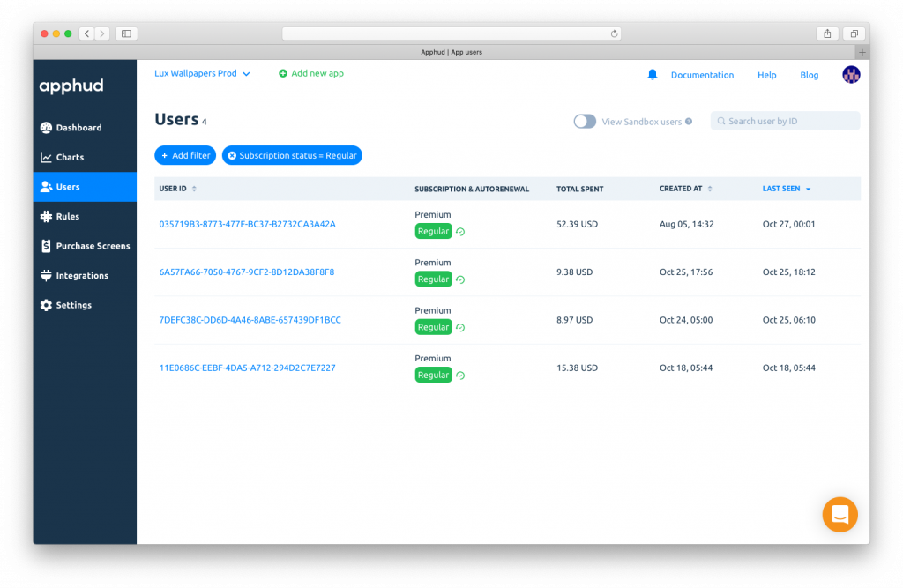Click the Dashboard gauge icon

pyautogui.click(x=46, y=128)
